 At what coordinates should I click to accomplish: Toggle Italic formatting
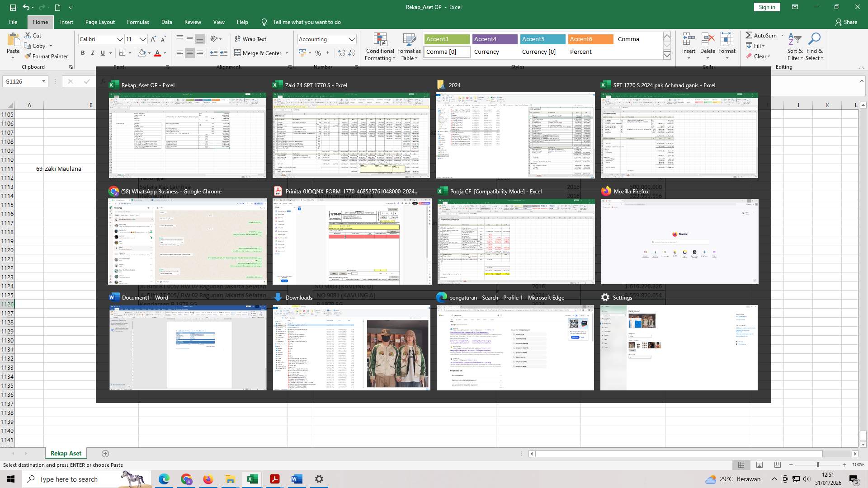point(93,53)
